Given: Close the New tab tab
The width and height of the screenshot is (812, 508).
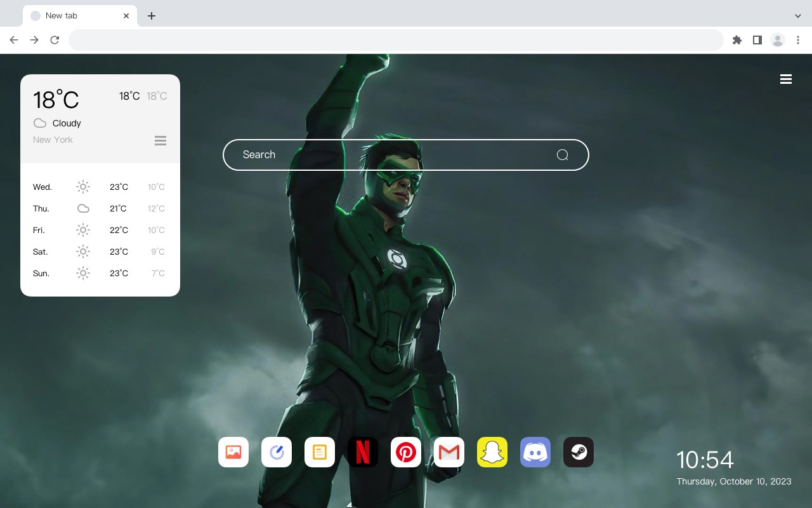Looking at the screenshot, I should pyautogui.click(x=126, y=16).
